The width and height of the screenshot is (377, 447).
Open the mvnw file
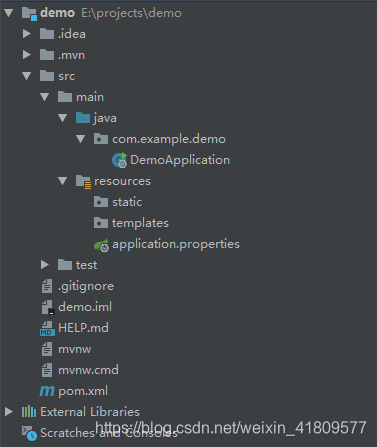point(75,349)
